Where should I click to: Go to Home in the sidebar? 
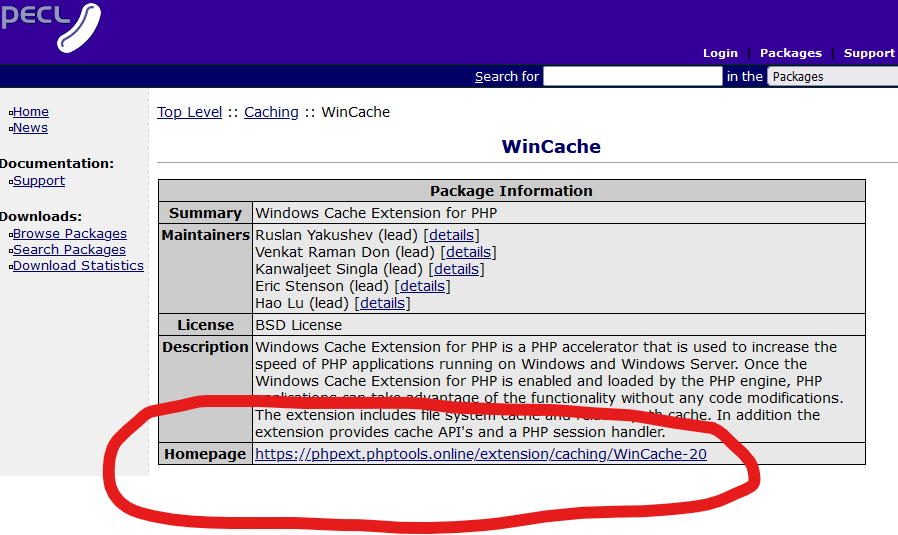[31, 112]
